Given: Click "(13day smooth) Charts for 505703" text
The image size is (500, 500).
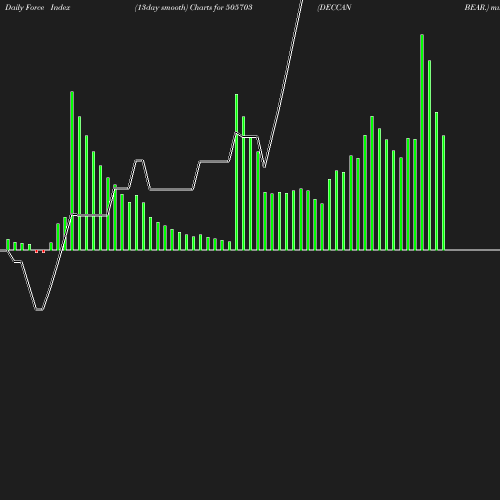Looking at the screenshot, I should [193, 8].
